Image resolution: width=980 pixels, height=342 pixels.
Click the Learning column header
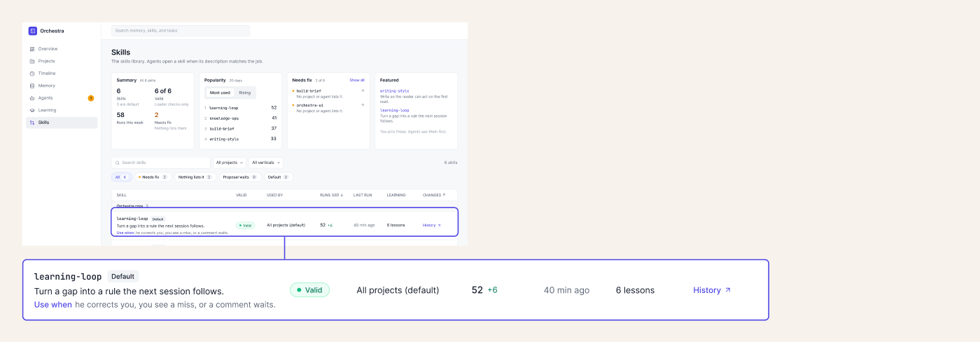pyautogui.click(x=396, y=195)
